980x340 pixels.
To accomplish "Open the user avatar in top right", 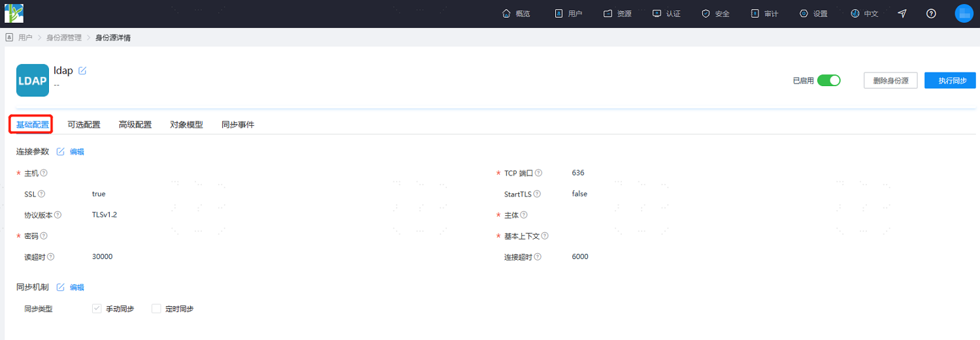I will 964,14.
